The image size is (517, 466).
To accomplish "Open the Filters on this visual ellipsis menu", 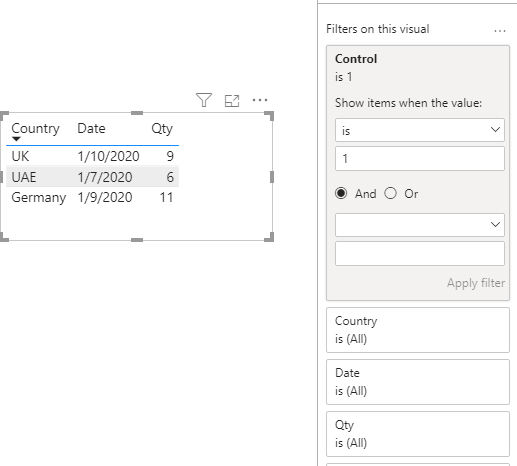I will point(500,31).
